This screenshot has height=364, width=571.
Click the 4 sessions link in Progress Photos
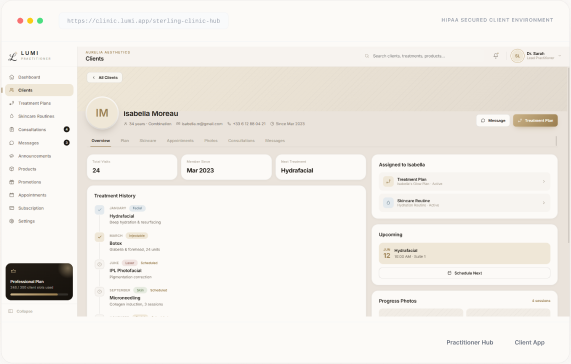point(541,301)
